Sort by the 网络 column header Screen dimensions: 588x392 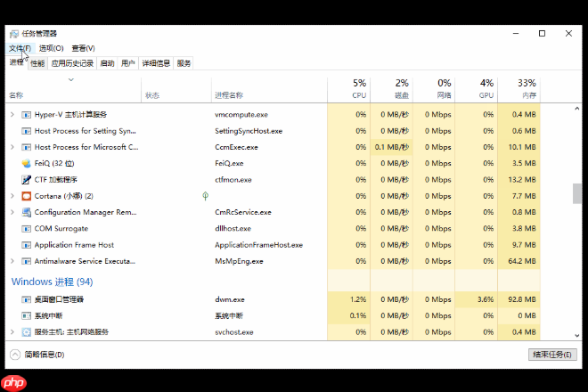[434, 89]
